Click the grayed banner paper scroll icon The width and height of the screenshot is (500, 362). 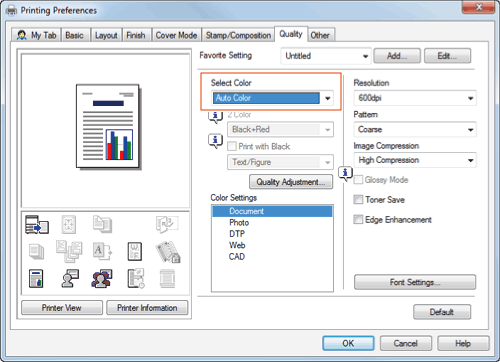pyautogui.click(x=167, y=279)
